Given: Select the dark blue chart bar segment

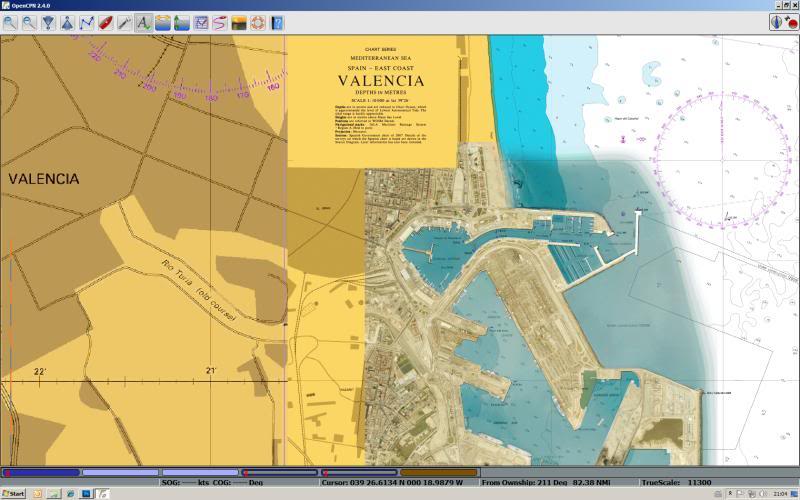Looking at the screenshot, I should tap(41, 472).
